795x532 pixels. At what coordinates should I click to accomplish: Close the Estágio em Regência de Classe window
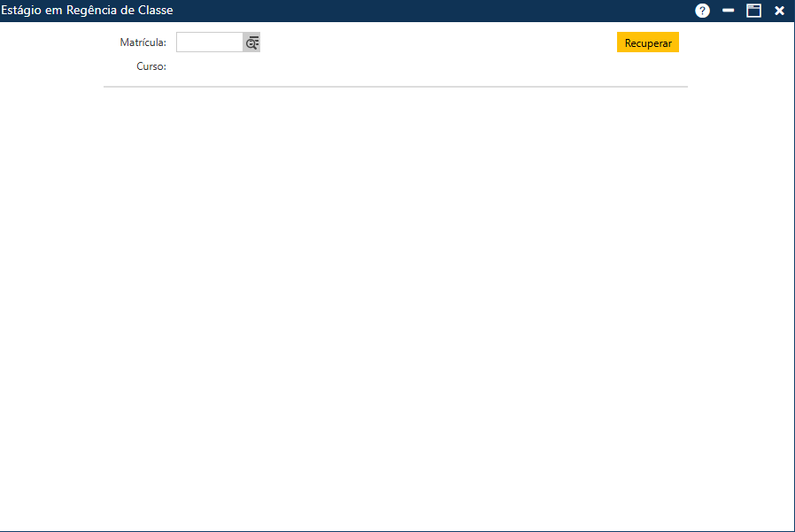point(779,11)
